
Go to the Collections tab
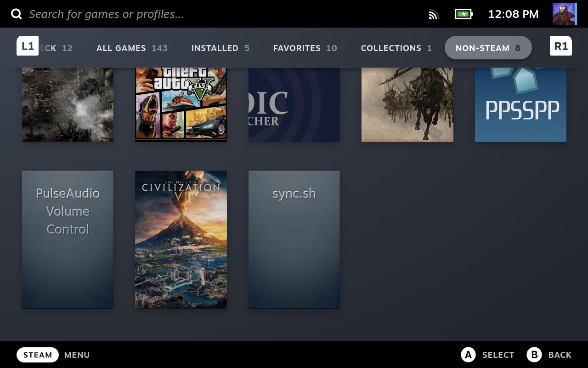(396, 48)
